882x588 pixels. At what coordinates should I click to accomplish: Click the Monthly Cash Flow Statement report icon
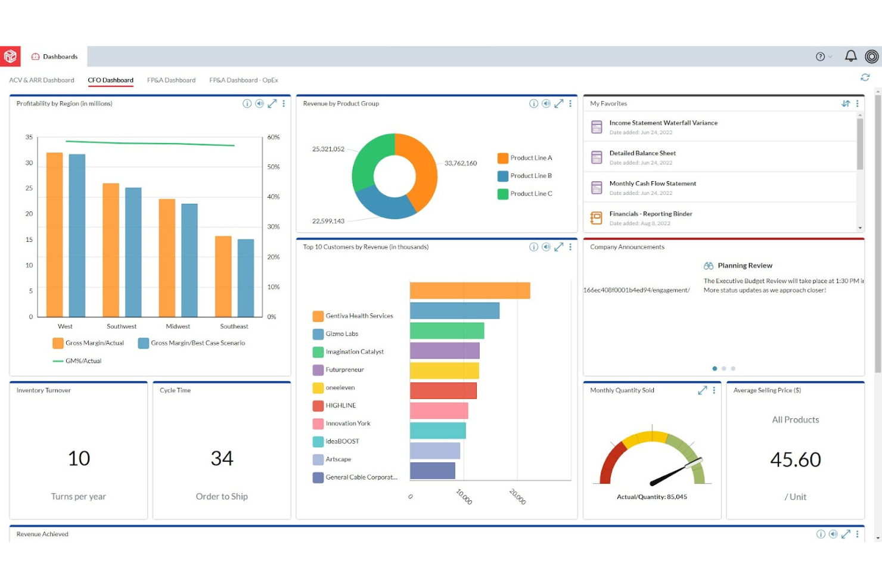(x=597, y=187)
